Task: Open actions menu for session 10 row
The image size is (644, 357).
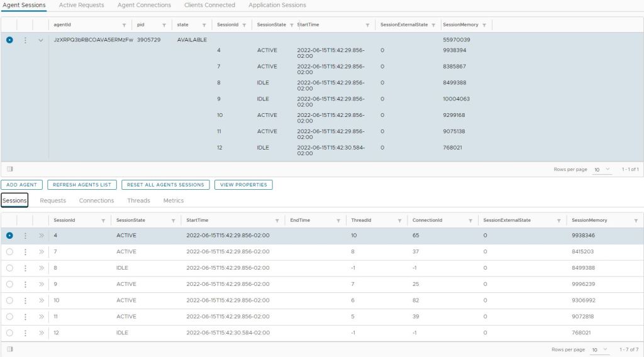Action: 25,301
